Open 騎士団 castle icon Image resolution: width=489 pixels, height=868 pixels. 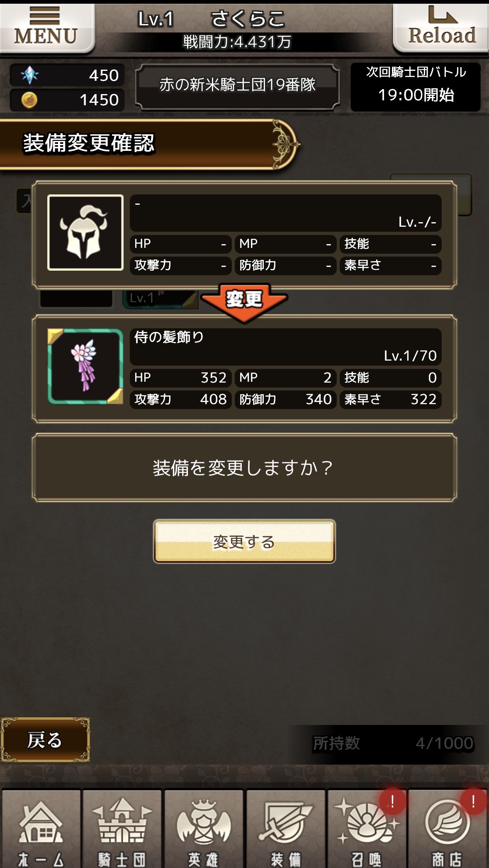click(122, 828)
